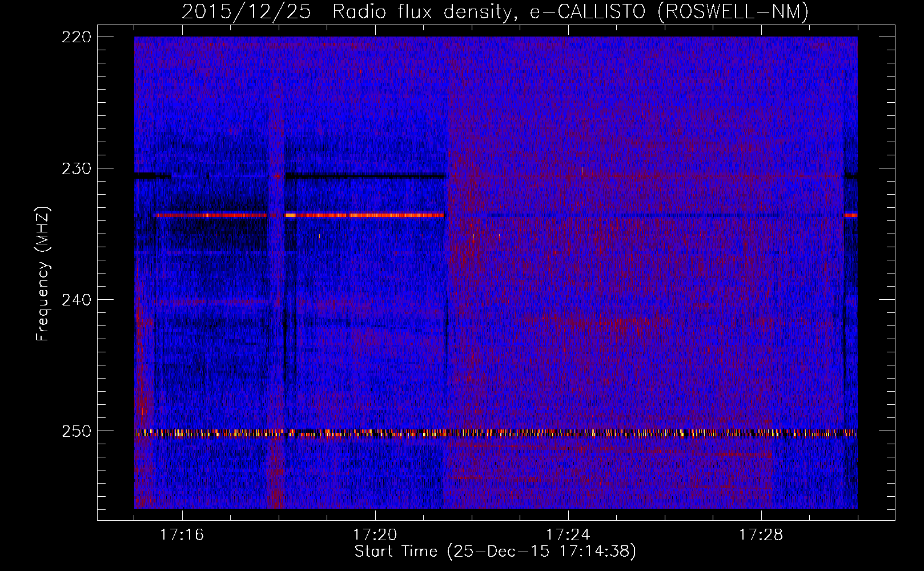
Task: Click the Frequency (MHZ) axis title
Action: [x=43, y=274]
